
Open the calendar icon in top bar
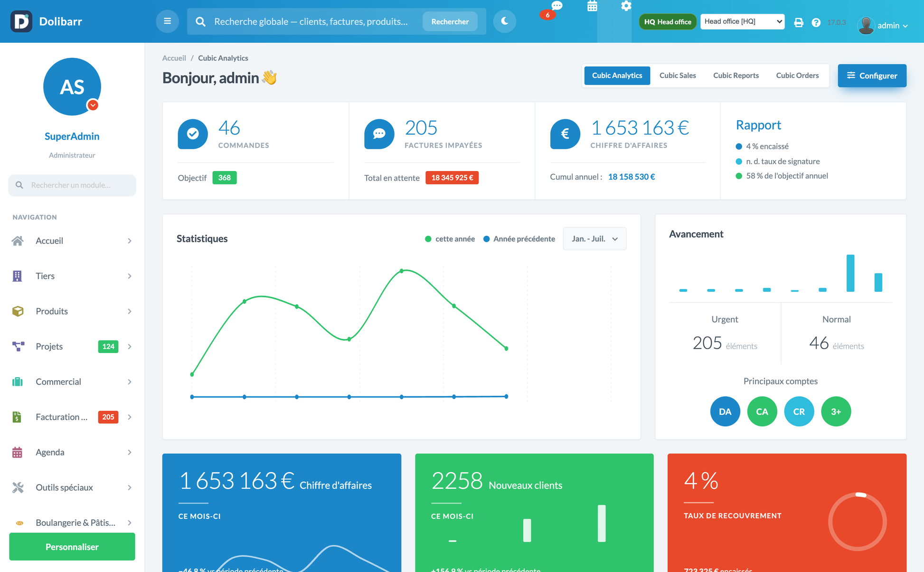tap(592, 6)
